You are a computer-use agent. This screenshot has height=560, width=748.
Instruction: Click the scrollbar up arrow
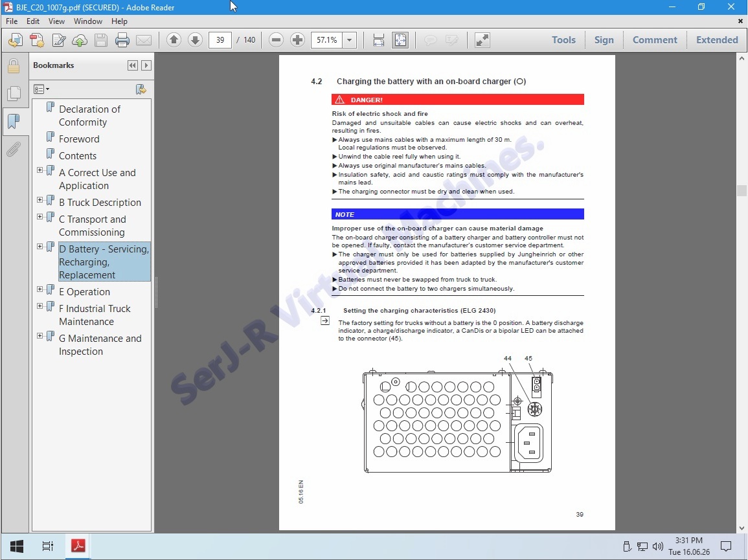click(x=742, y=58)
